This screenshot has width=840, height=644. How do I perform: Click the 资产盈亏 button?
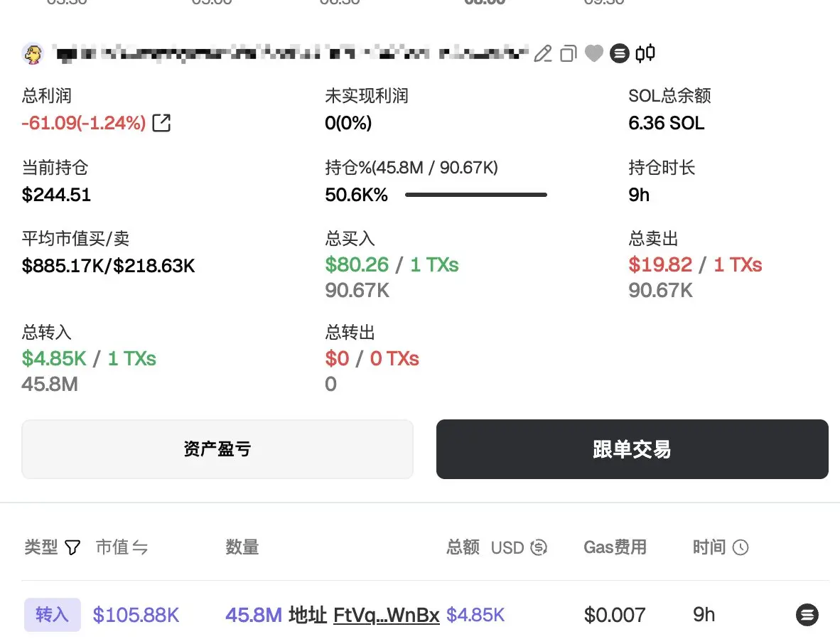217,449
